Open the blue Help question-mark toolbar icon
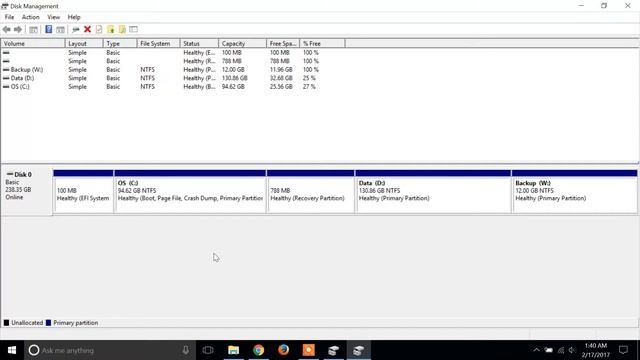Viewport: 640px width, 360px height. point(49,29)
